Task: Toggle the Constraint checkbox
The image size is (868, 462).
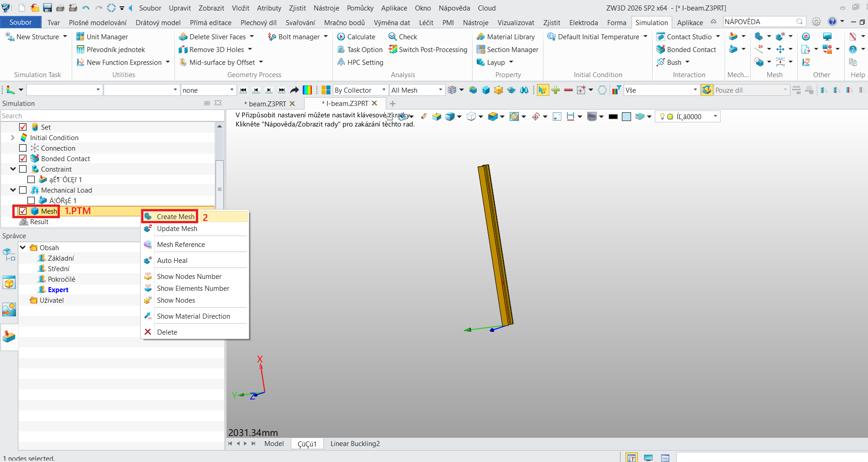Action: coord(23,169)
